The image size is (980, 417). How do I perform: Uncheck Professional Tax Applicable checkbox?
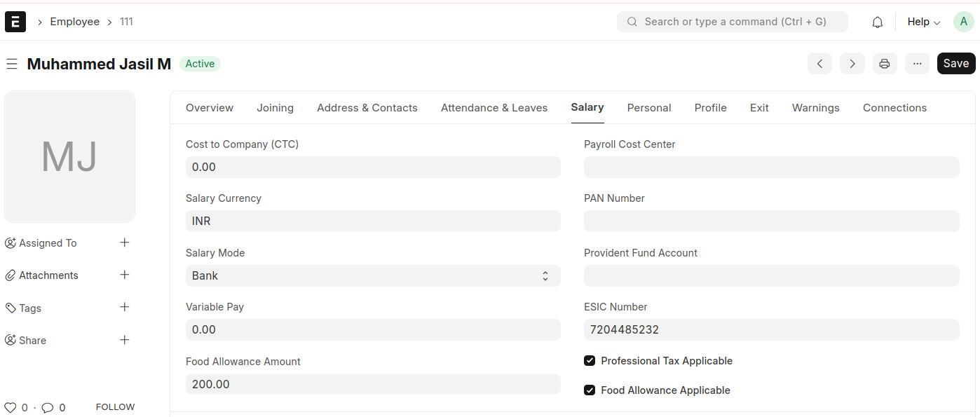[x=590, y=361]
